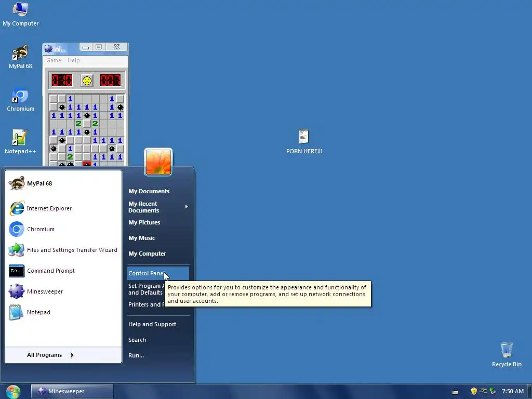Start Minesweeper from Start menu list
The image size is (532, 399).
pyautogui.click(x=63, y=291)
